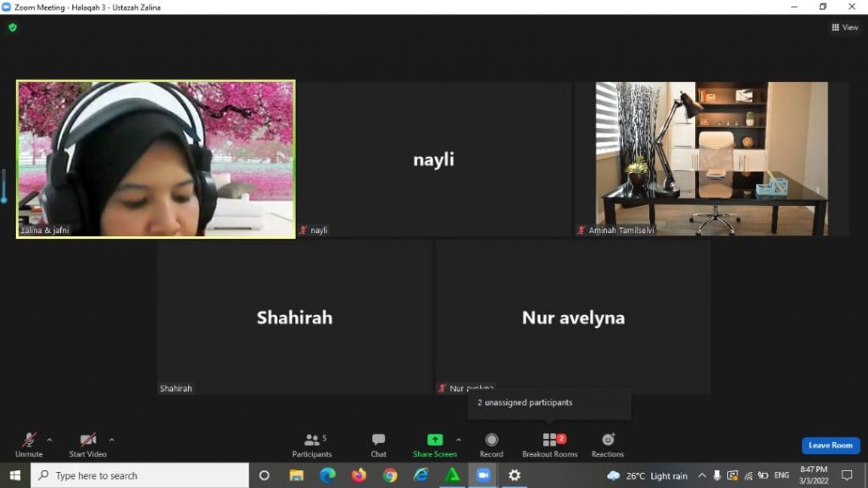
Task: Leave the breakout room
Action: tap(830, 446)
